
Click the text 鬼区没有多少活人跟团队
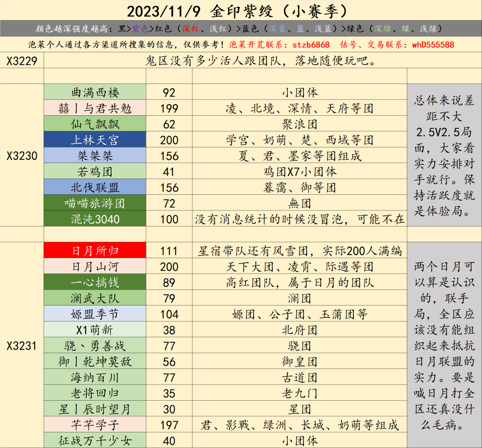[213, 61]
